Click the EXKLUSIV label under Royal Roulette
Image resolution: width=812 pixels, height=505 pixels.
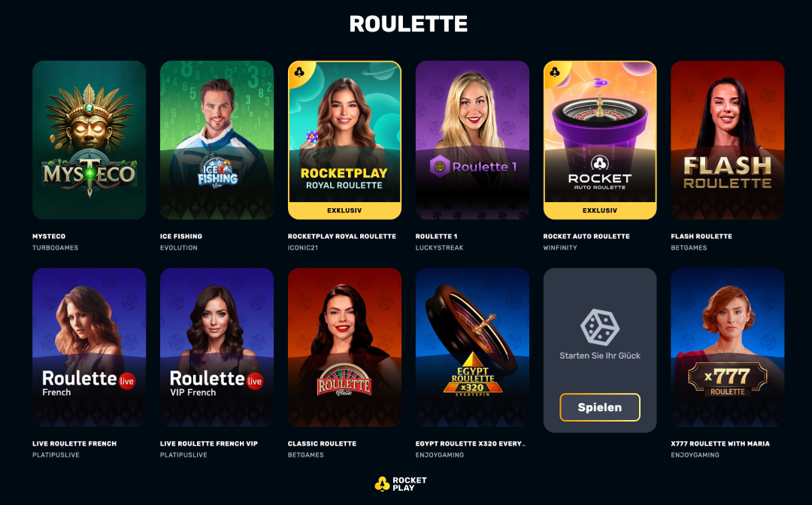click(x=344, y=210)
